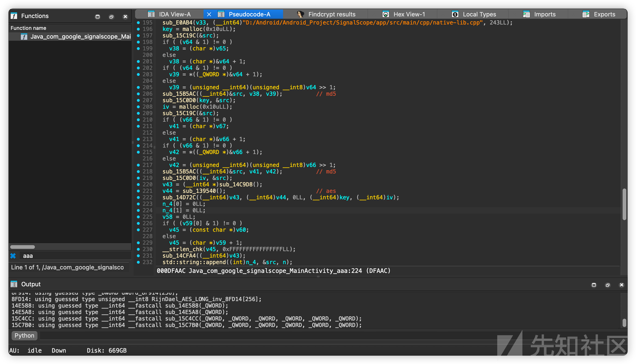Open the Exports tab
The height and width of the screenshot is (364, 636).
604,14
